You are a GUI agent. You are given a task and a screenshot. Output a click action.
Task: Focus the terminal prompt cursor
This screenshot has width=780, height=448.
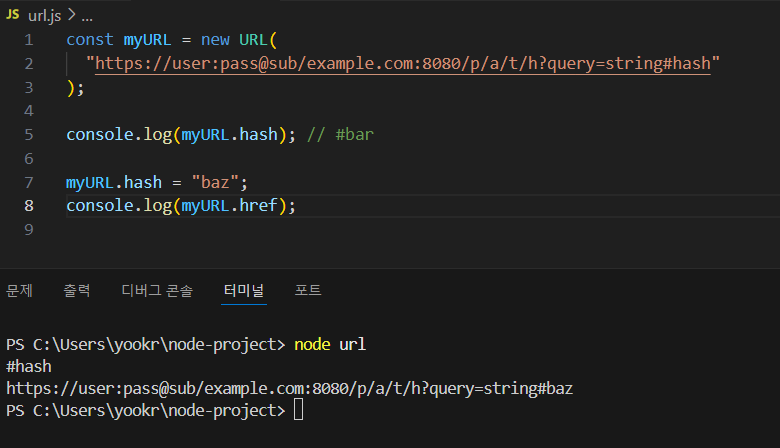click(x=298, y=410)
